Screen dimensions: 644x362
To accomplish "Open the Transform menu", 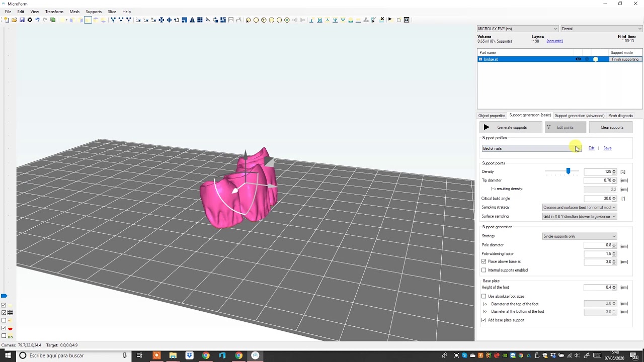I will (x=54, y=12).
